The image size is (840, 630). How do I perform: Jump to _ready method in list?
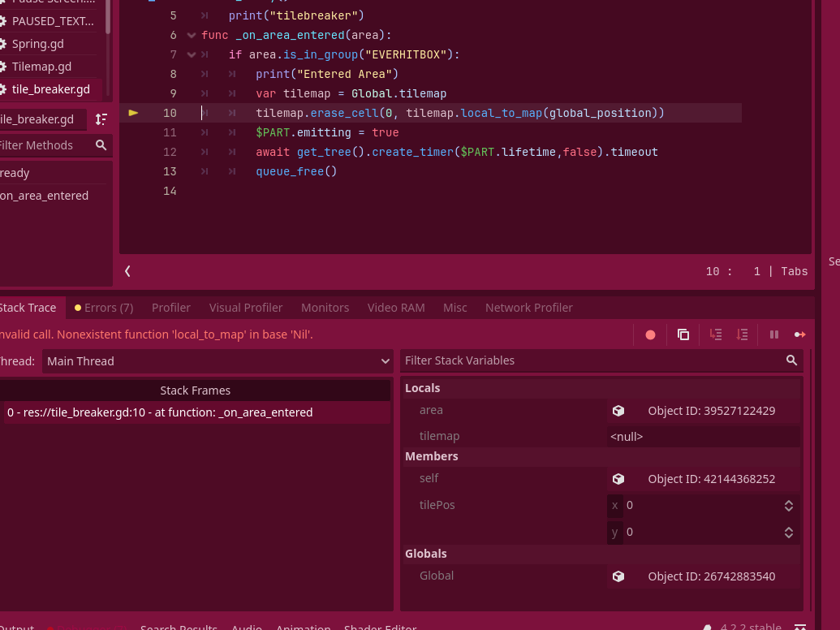pos(15,173)
